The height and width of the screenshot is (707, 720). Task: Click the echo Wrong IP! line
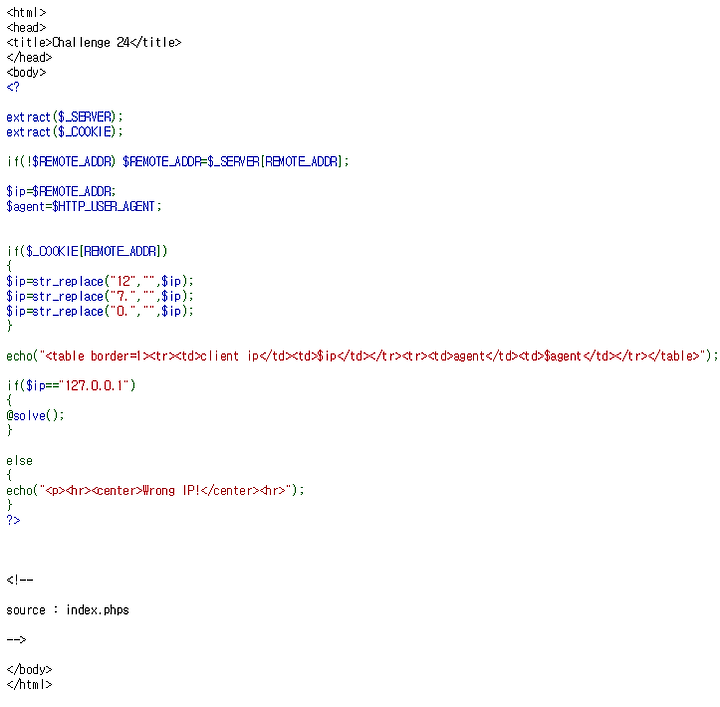pos(155,490)
